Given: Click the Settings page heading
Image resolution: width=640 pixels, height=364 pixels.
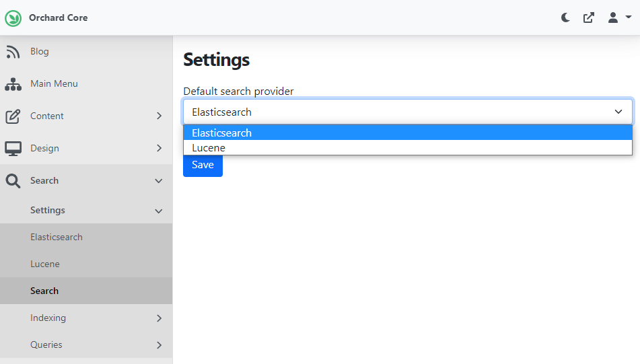Looking at the screenshot, I should (216, 60).
